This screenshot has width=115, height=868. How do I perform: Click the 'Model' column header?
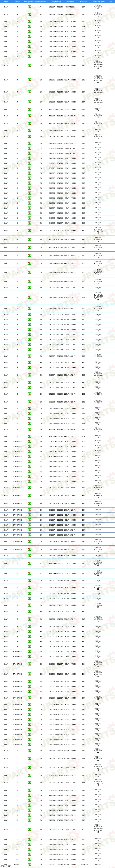17,1
